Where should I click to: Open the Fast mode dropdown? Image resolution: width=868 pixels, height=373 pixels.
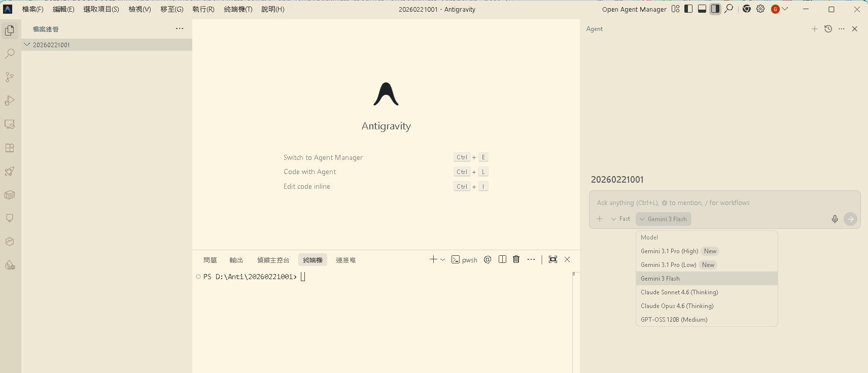pos(620,219)
